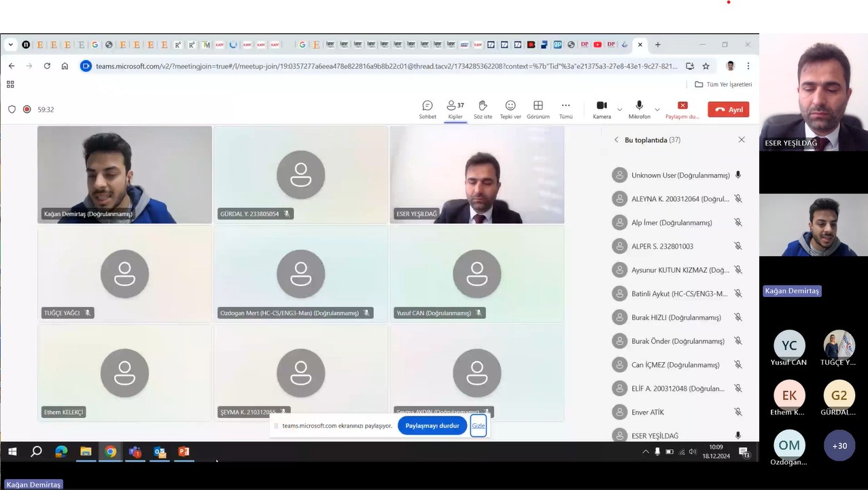Expand Mikrofon device options arrow

657,109
